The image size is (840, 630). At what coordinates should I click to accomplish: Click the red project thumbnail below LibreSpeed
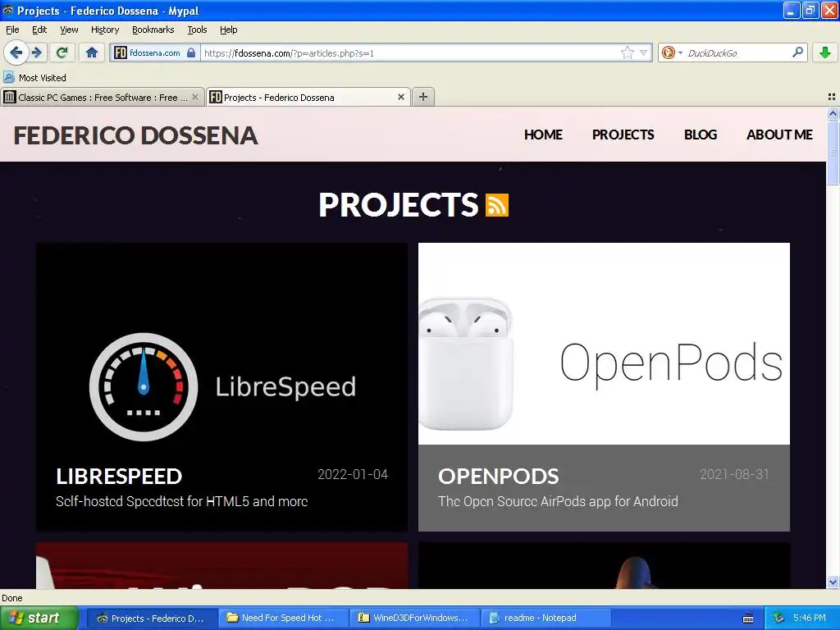point(221,566)
